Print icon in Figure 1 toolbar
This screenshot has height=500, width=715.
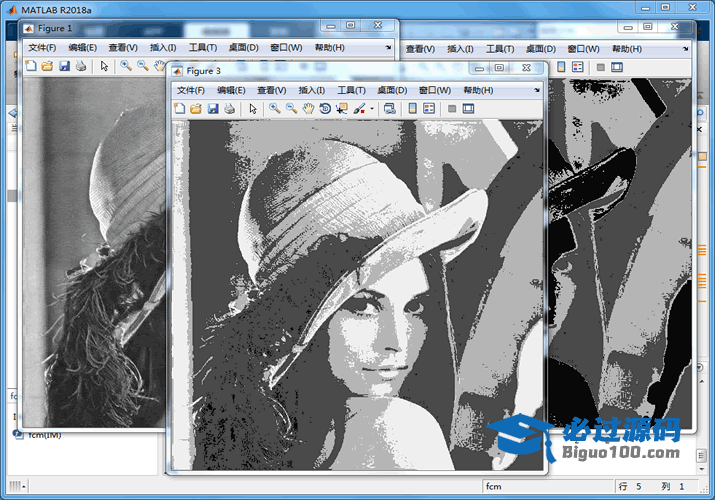click(x=81, y=66)
